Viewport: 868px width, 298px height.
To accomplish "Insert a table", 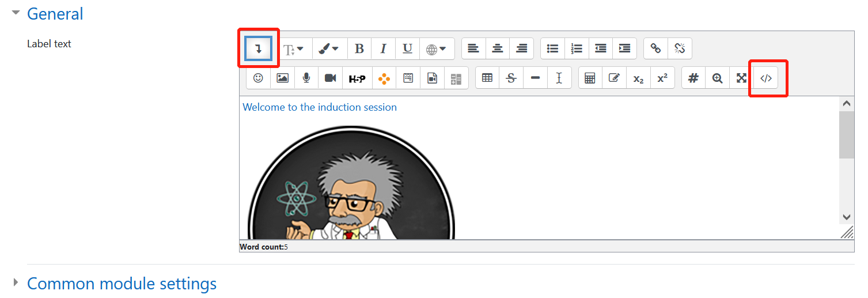I will pyautogui.click(x=487, y=78).
